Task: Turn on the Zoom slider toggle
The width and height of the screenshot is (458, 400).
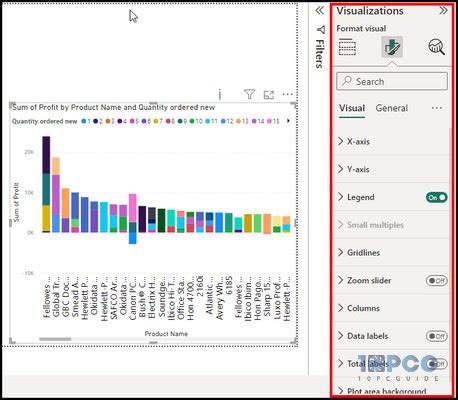Action: click(436, 281)
